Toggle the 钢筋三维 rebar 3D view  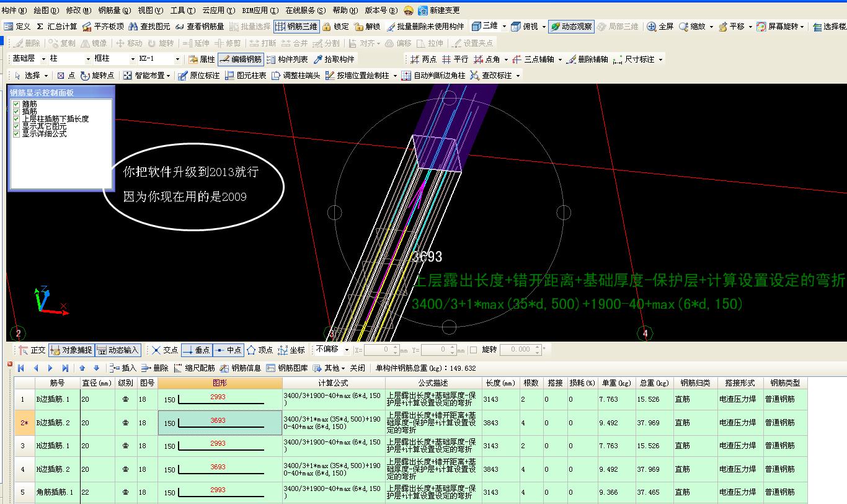click(x=296, y=27)
